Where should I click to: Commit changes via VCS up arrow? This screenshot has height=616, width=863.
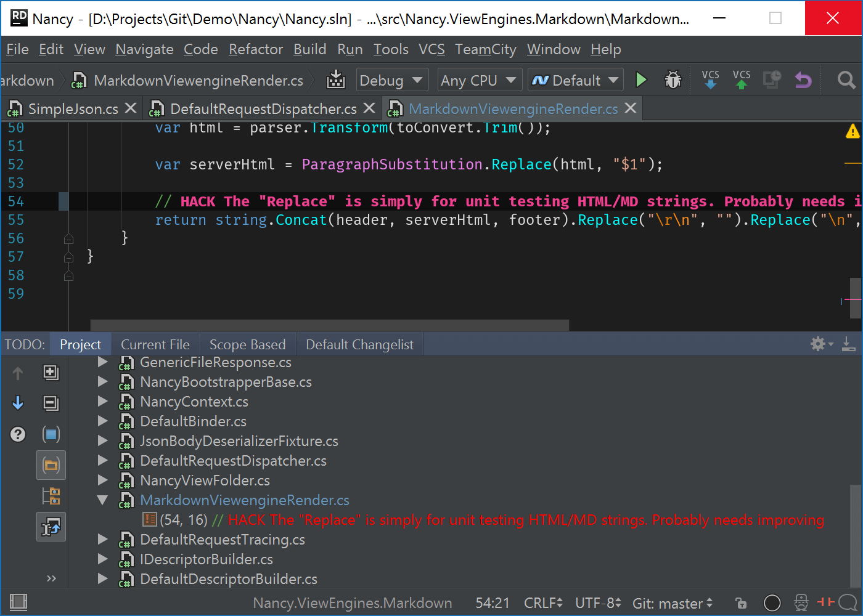pyautogui.click(x=742, y=79)
